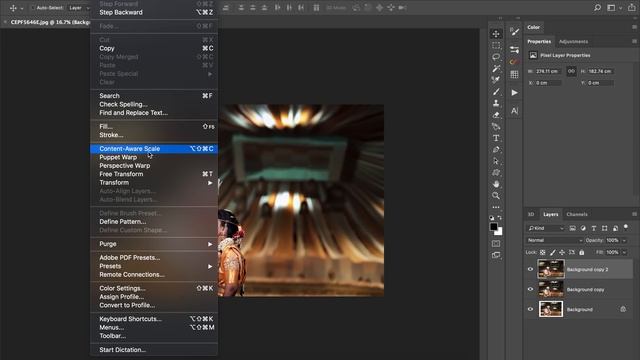The width and height of the screenshot is (640, 360).
Task: Select the Magic Wand tool
Action: pos(496,68)
